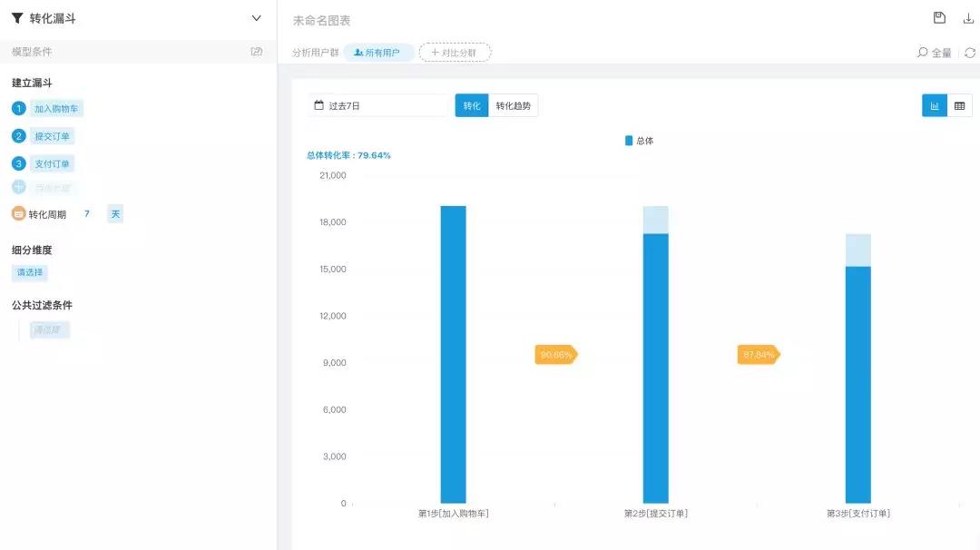Click the funnel icon next to 转化漏斗
The image size is (980, 550).
coord(17,18)
